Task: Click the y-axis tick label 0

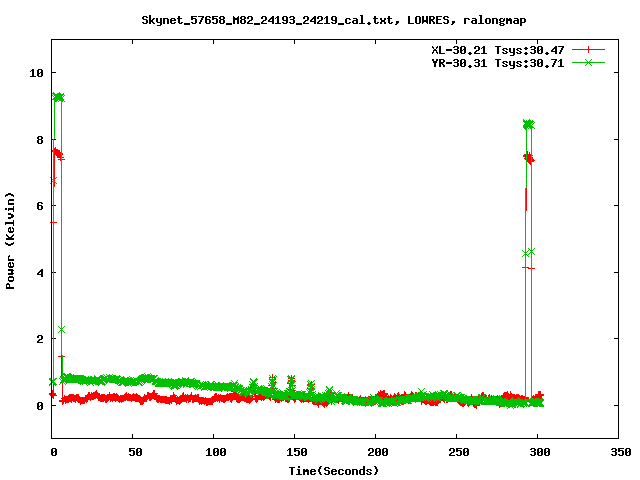Action: click(40, 406)
